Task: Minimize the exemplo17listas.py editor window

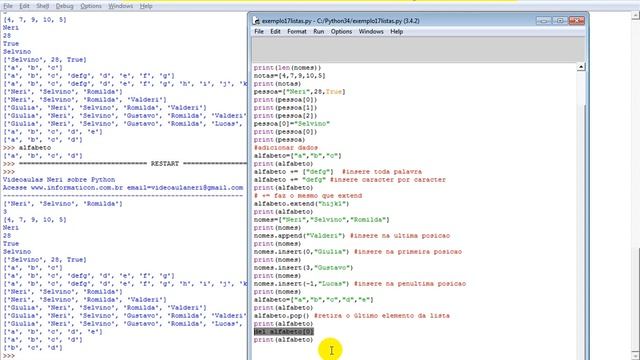Action: click(x=543, y=20)
